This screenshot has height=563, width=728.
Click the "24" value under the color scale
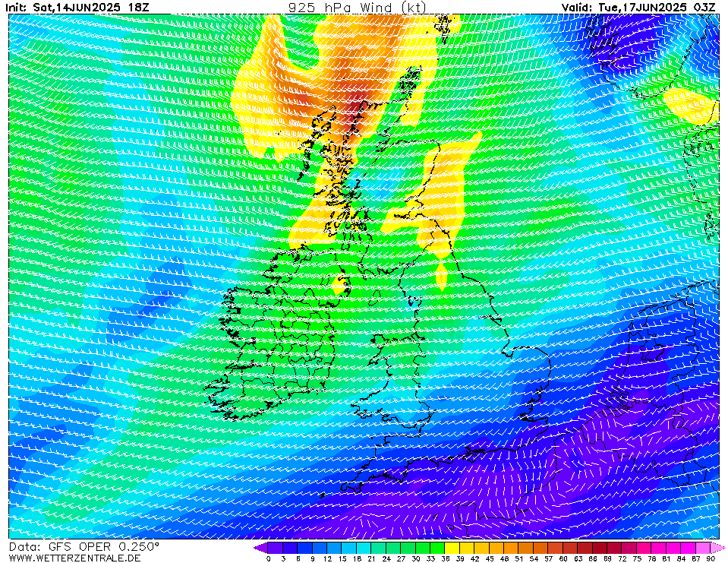click(x=386, y=558)
